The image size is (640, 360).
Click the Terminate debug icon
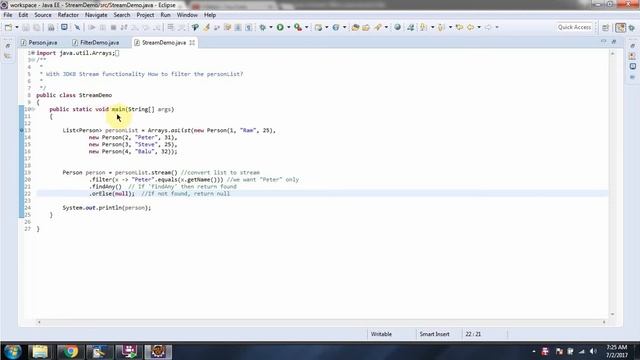[x=113, y=27]
